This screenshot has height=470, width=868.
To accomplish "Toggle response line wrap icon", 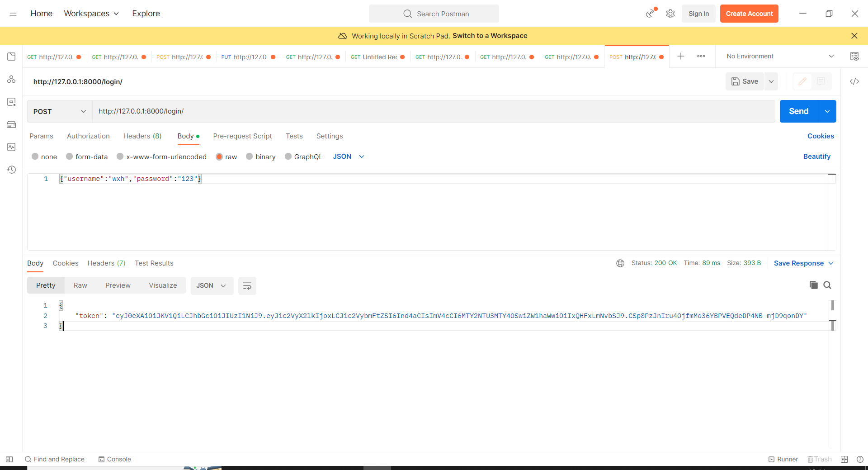I will coord(247,286).
